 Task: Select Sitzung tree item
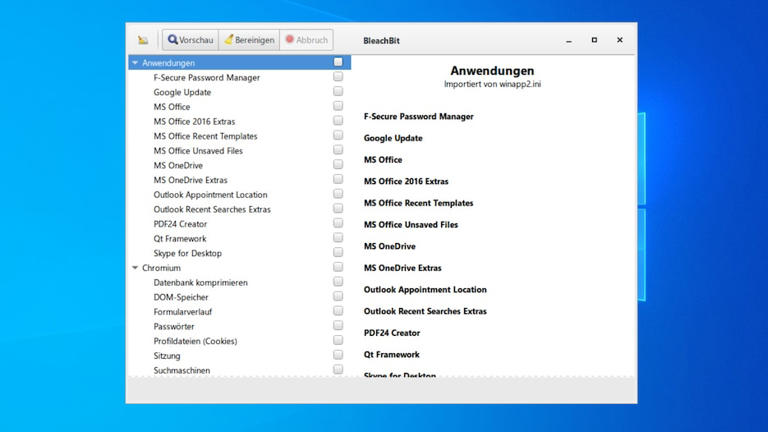(x=167, y=356)
